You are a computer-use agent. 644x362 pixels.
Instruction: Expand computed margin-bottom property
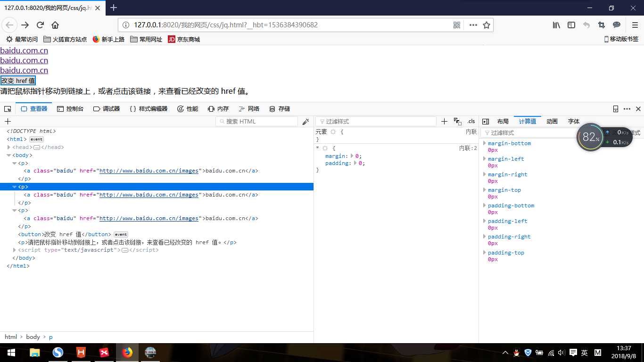pos(484,143)
